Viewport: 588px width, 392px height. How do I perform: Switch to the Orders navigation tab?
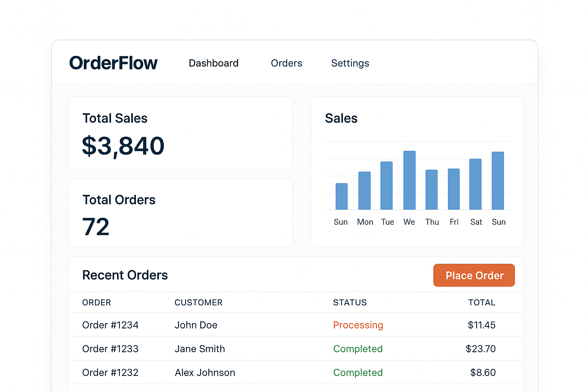tap(286, 63)
